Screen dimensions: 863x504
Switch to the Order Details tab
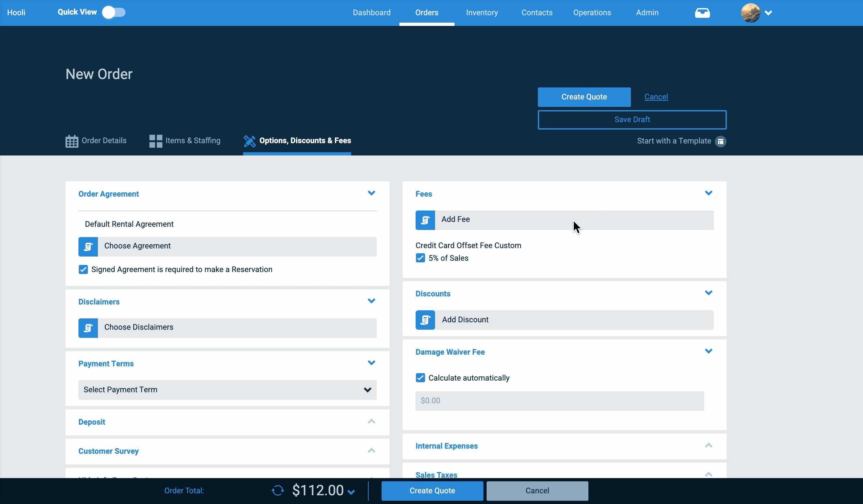96,141
